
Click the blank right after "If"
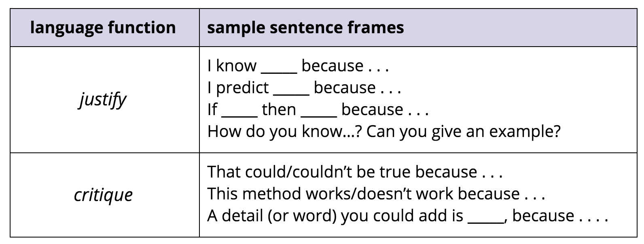pos(239,113)
